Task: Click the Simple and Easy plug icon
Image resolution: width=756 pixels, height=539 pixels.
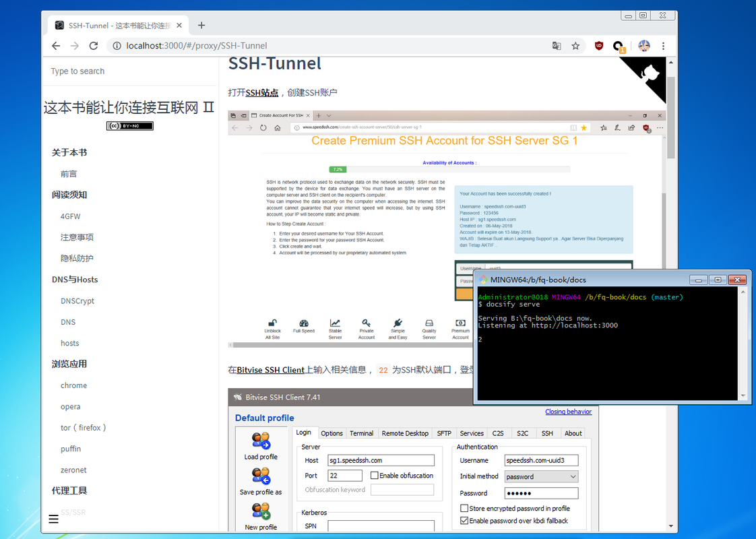Action: 398,323
